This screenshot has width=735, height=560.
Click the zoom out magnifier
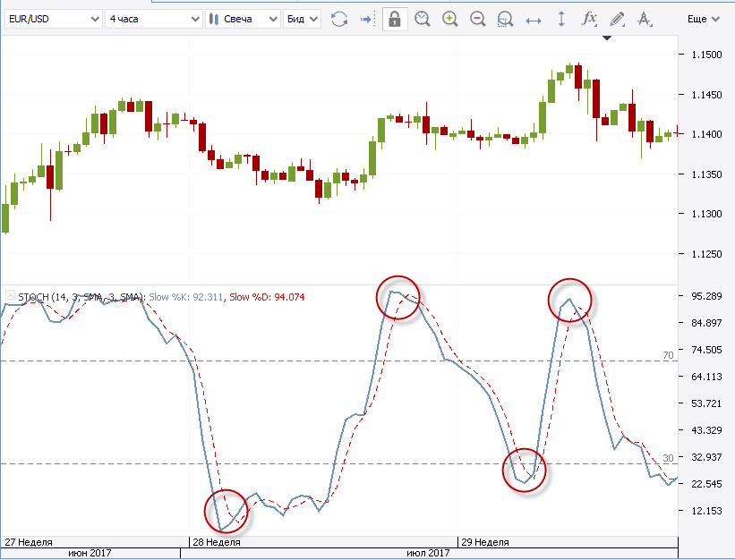pyautogui.click(x=477, y=19)
